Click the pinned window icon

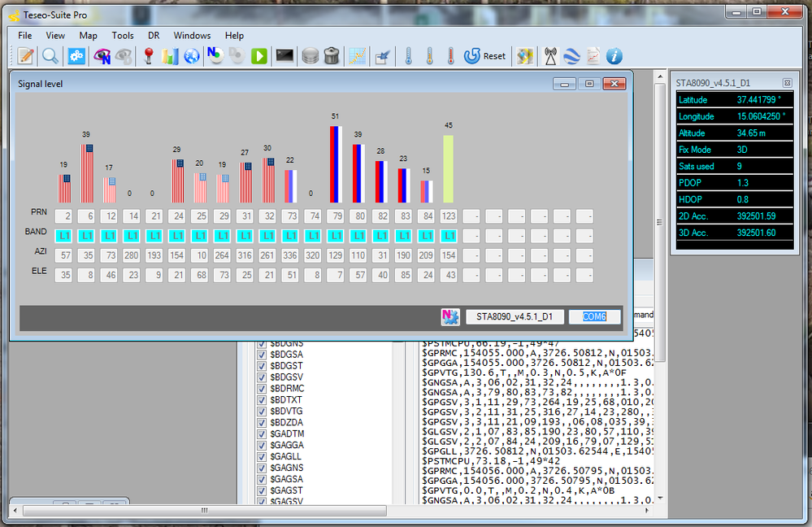(382, 56)
